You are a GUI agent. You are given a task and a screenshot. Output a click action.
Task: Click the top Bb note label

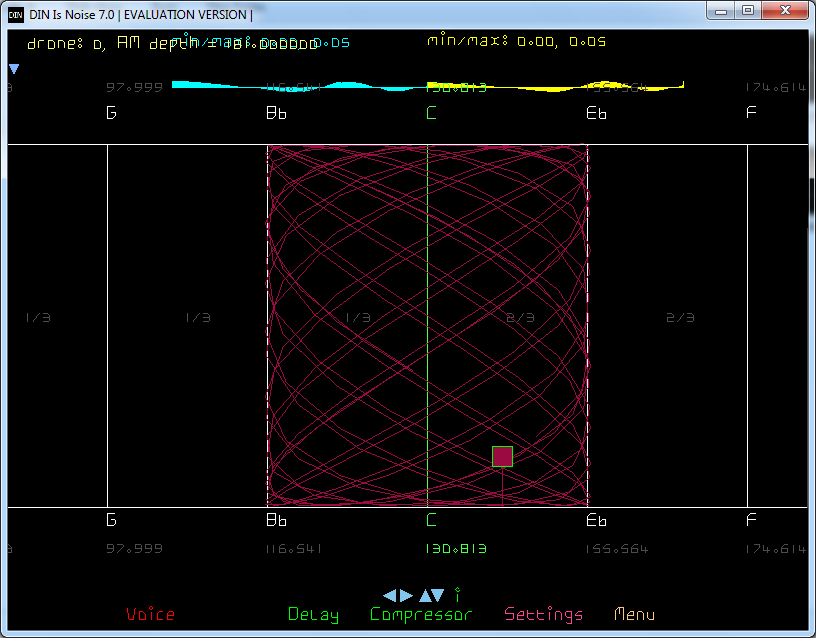tap(276, 113)
